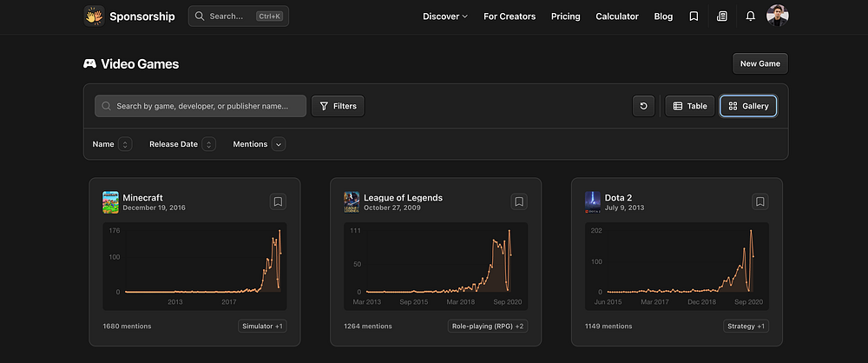Click the Minecraft mentions chart
This screenshot has width=868, height=363.
(x=194, y=267)
